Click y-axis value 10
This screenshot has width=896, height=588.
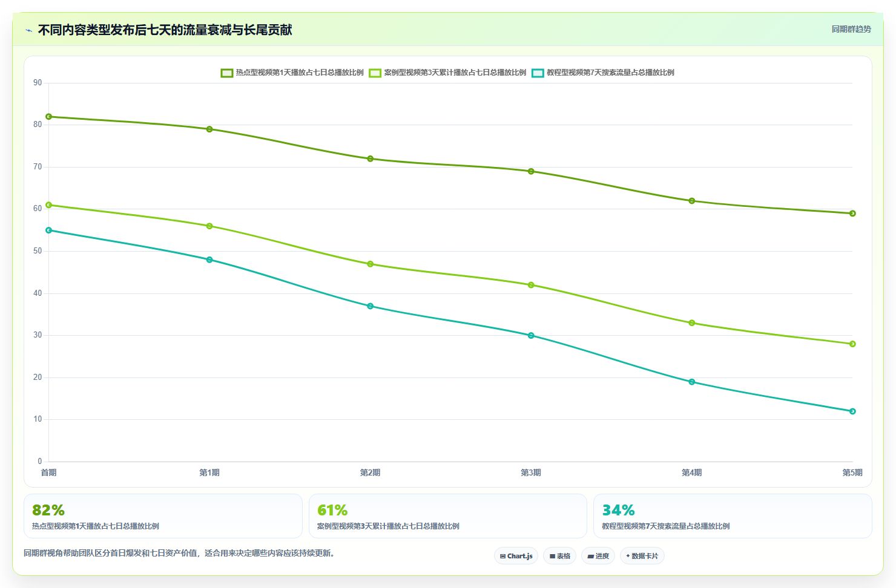click(38, 419)
